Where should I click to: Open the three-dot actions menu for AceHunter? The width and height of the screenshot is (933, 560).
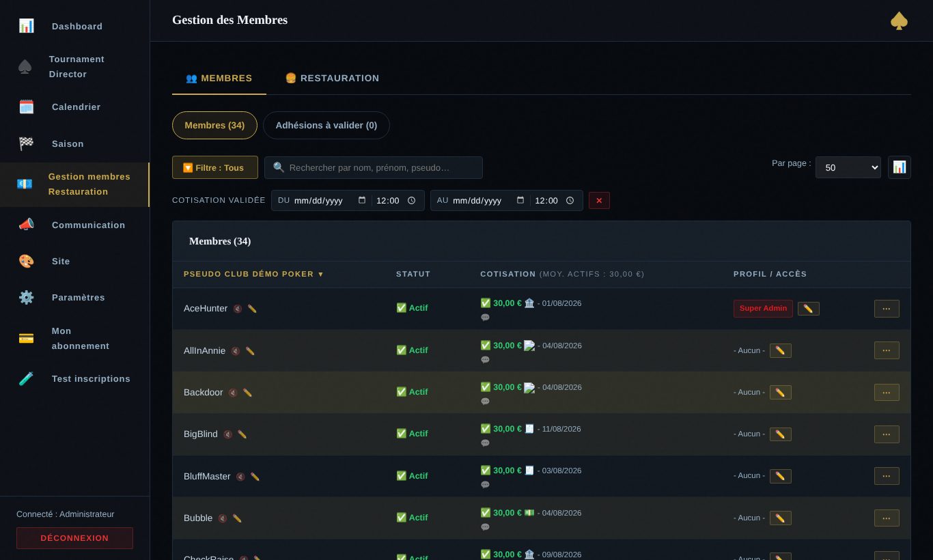pyautogui.click(x=887, y=309)
